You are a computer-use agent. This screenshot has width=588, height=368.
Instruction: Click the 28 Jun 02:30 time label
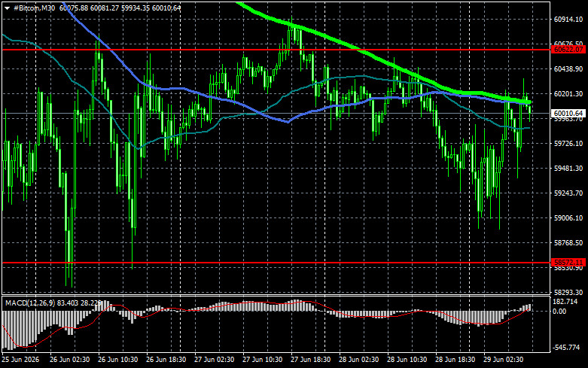click(359, 360)
